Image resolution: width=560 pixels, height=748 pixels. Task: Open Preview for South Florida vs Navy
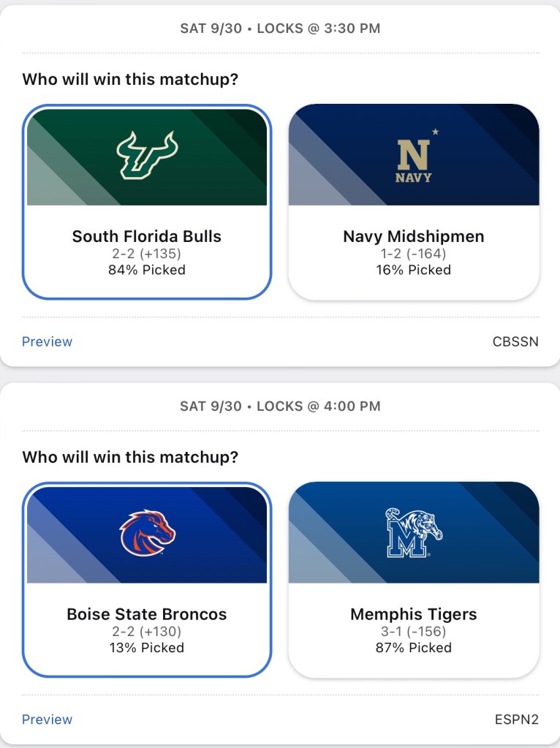coord(48,341)
